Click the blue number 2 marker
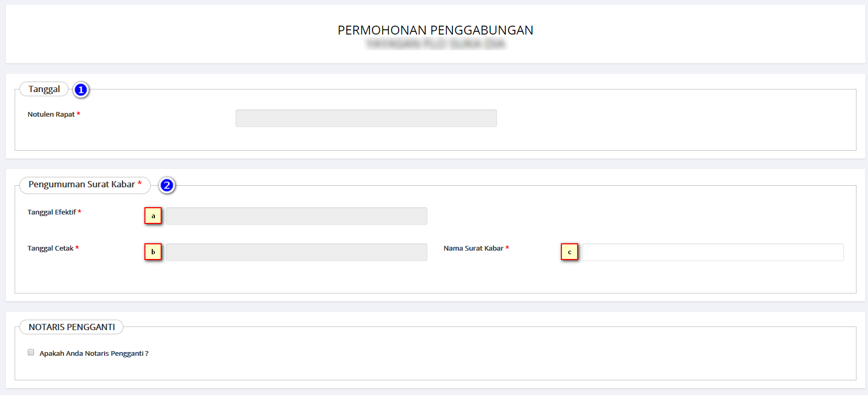868x395 pixels. click(167, 185)
